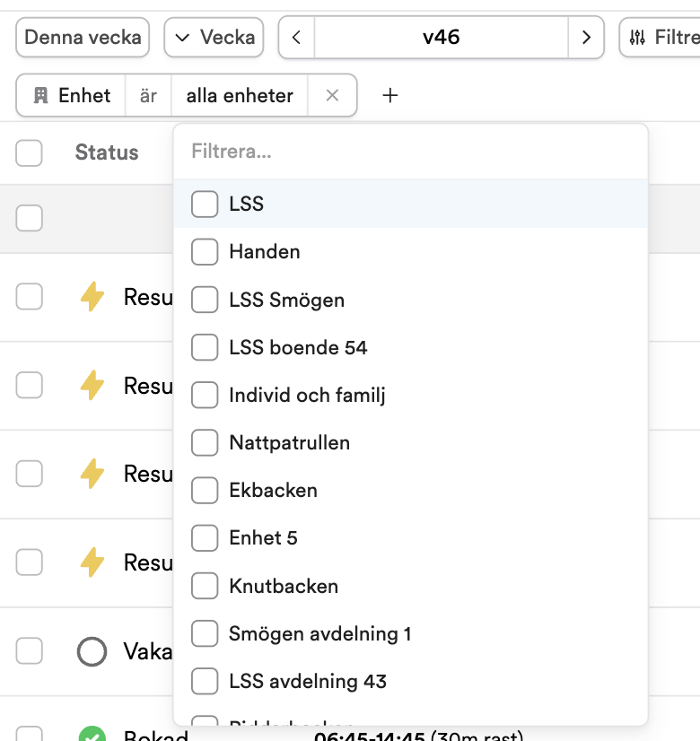Click the building icon in the Enhet filter
This screenshot has width=700, height=741.
41,95
